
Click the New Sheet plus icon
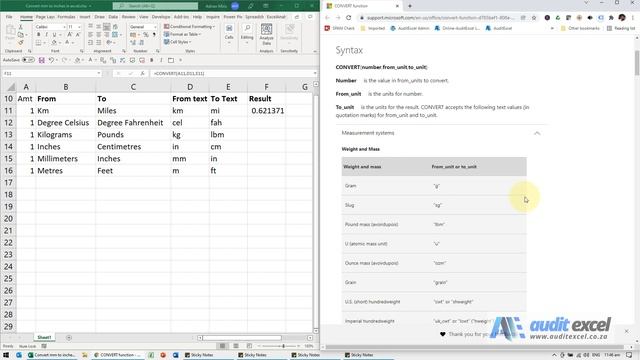tap(69, 338)
